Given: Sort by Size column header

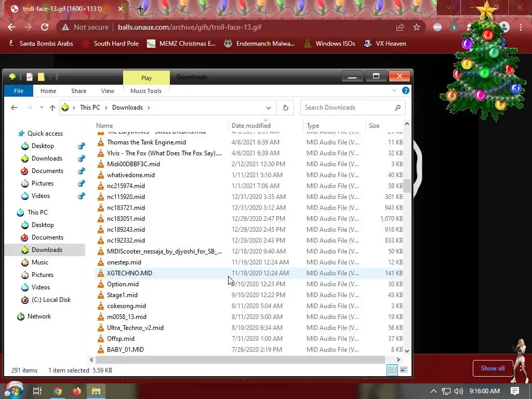Looking at the screenshot, I should pyautogui.click(x=374, y=126).
